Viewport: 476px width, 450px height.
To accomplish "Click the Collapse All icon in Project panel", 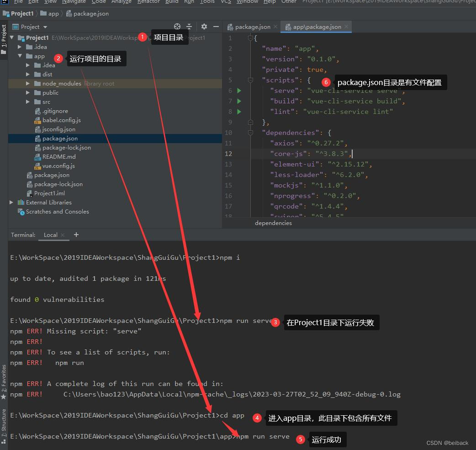I will (x=189, y=27).
